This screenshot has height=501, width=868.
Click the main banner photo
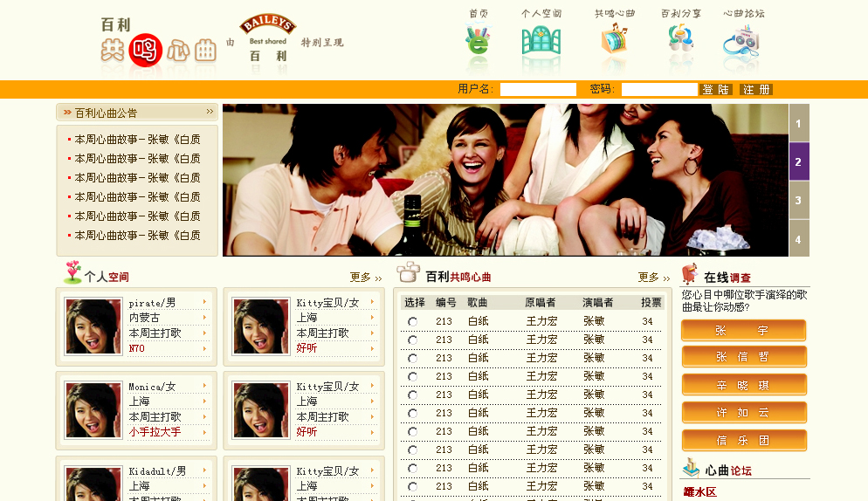[506, 180]
